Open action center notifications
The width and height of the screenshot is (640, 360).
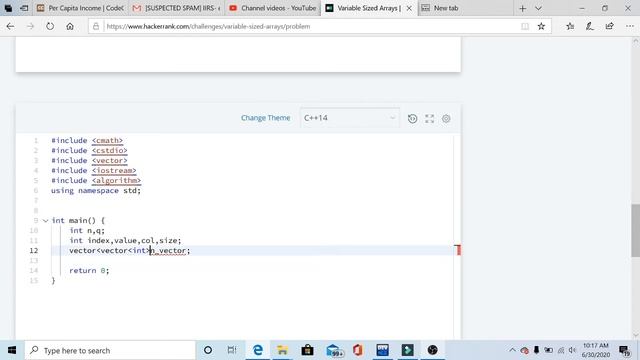tap(624, 350)
